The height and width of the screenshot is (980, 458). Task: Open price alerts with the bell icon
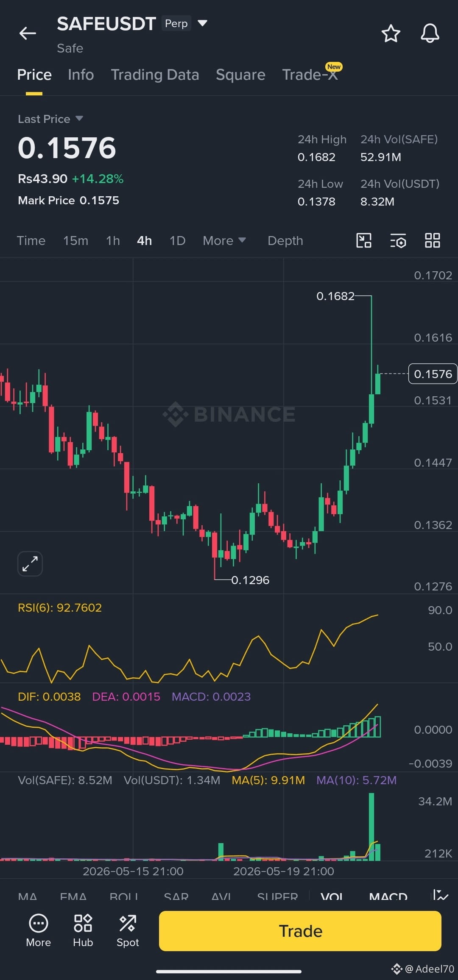point(430,33)
